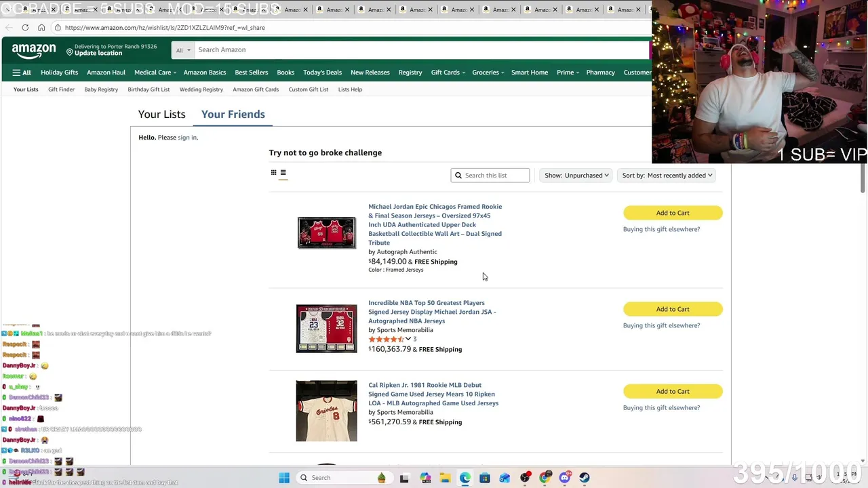Open Birthday Gift List link
The width and height of the screenshot is (868, 488).
[149, 89]
